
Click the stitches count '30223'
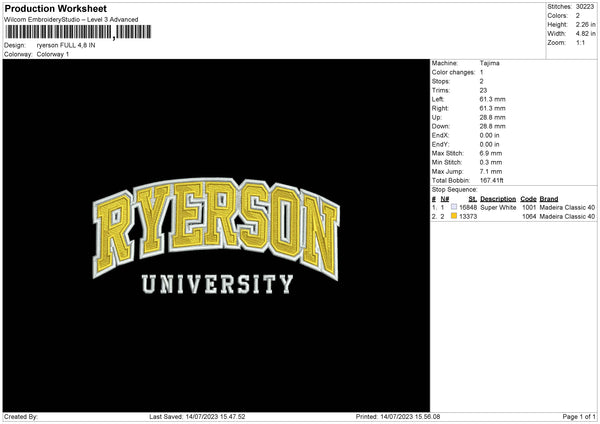pyautogui.click(x=585, y=7)
